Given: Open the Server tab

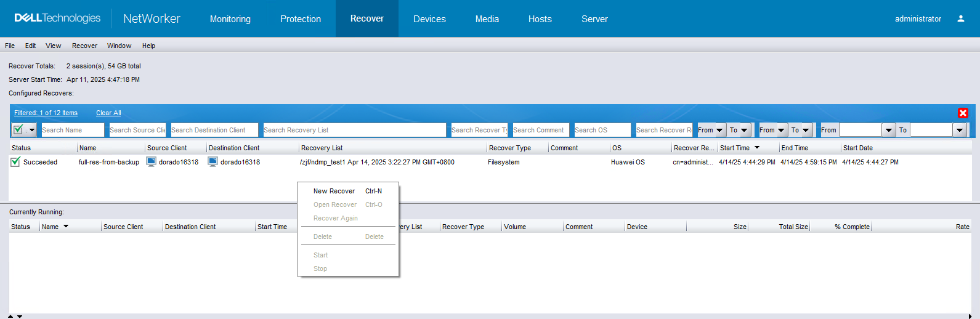Looking at the screenshot, I should click(x=594, y=19).
